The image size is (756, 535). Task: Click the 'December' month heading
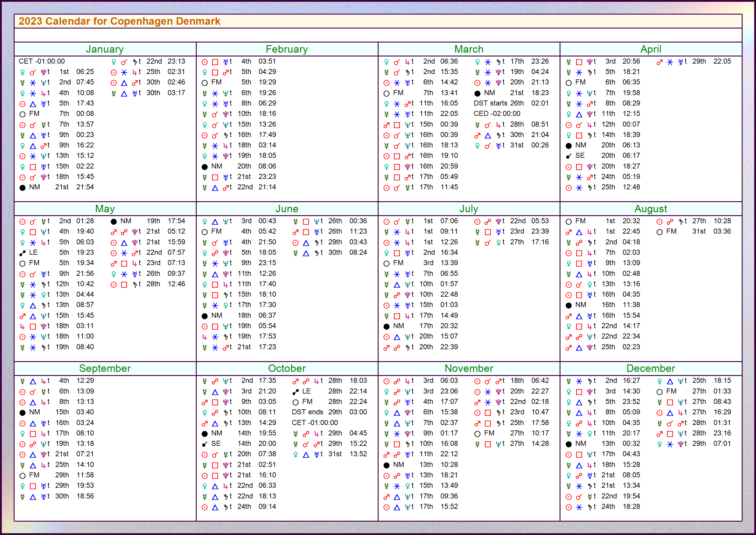pos(651,368)
